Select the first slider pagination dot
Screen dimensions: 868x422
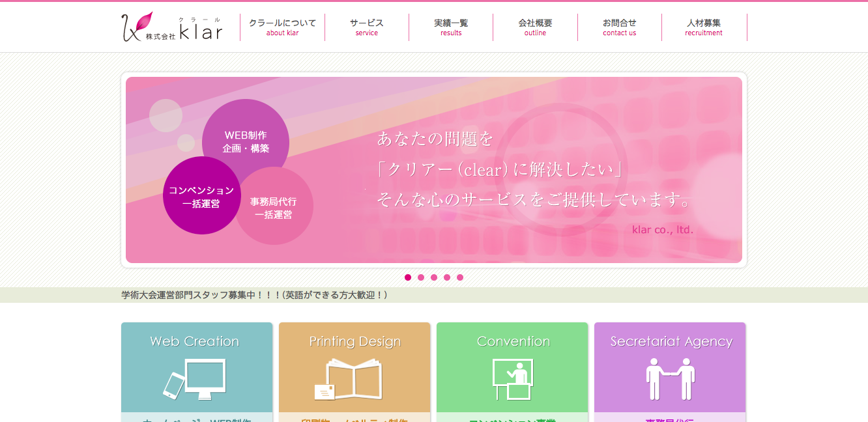coord(408,277)
